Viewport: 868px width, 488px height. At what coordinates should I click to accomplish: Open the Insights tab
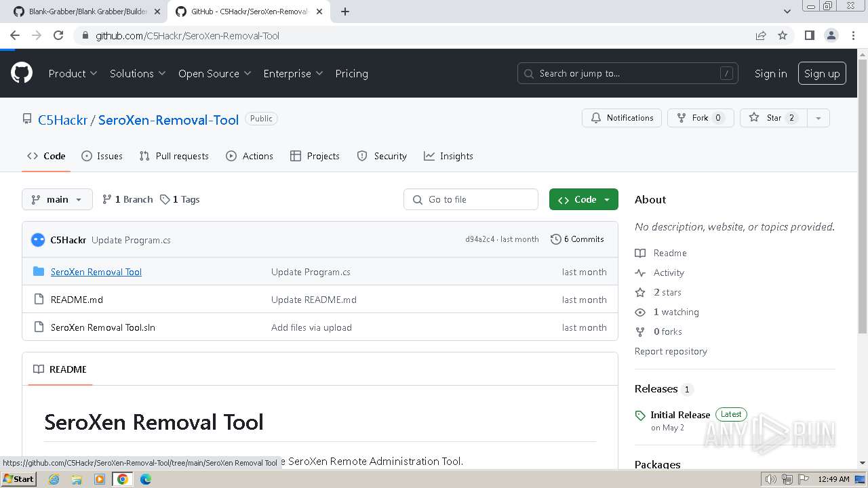click(448, 156)
